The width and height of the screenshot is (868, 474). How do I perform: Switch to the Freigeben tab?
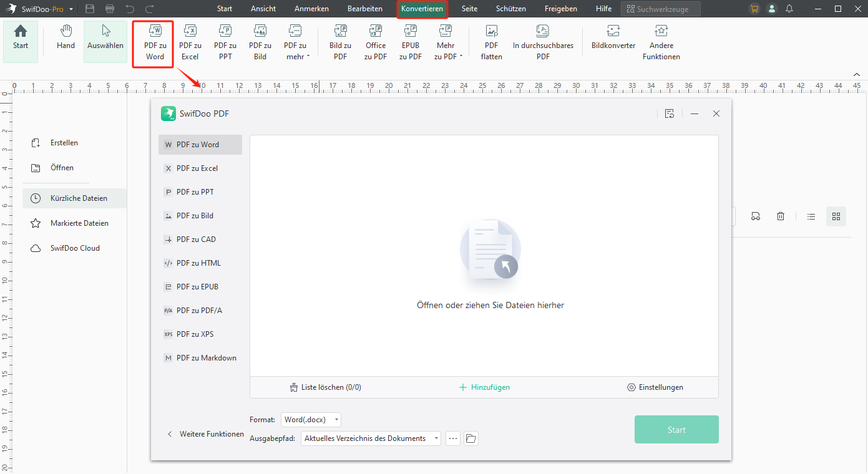tap(561, 9)
